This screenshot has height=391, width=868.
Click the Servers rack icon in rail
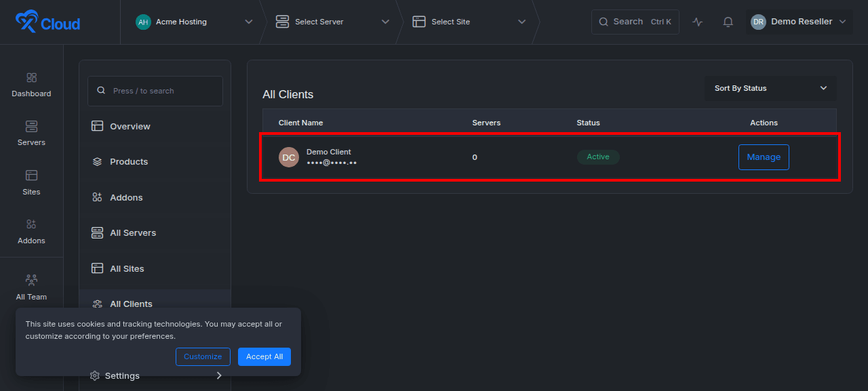31,126
